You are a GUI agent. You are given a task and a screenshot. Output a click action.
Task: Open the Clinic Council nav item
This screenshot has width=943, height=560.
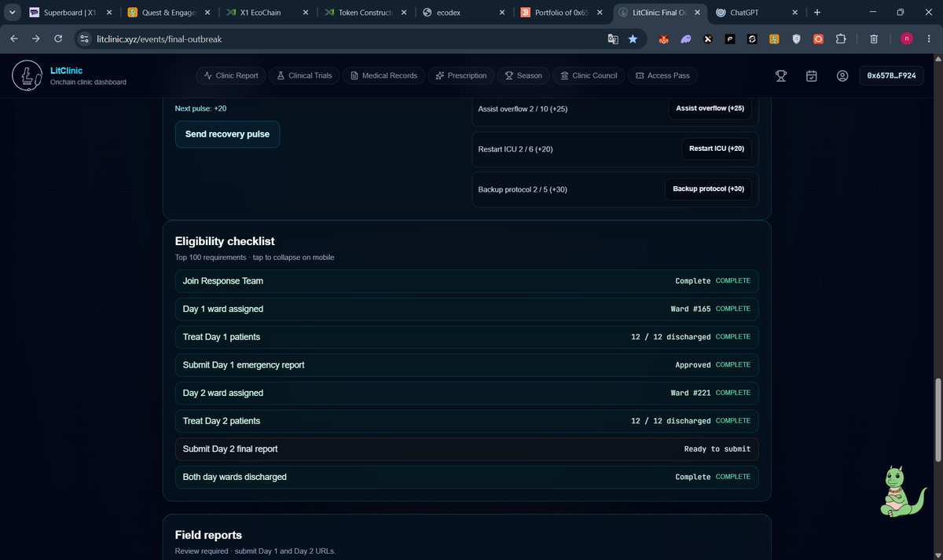[x=589, y=75]
